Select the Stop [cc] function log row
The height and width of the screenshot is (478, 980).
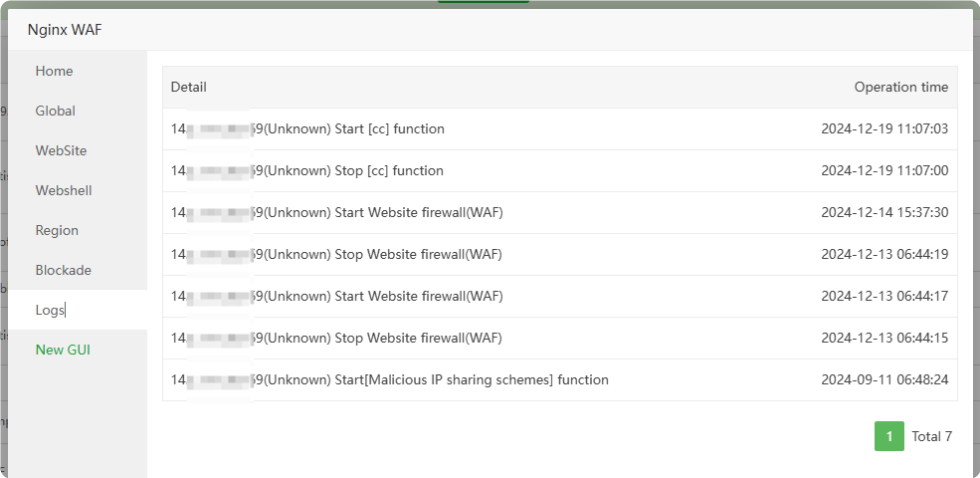pos(353,171)
